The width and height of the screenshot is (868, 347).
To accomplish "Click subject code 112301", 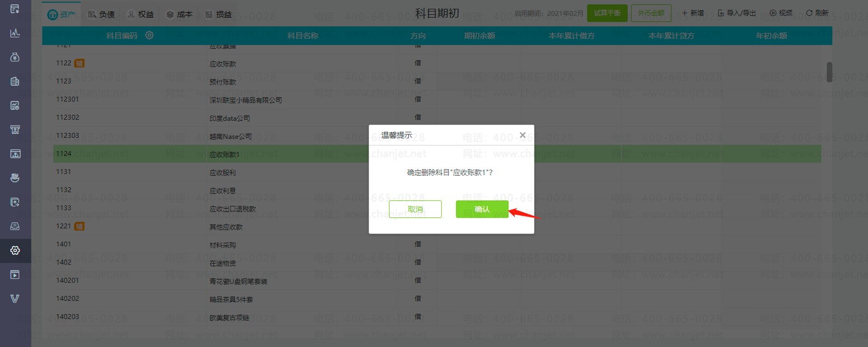I will (67, 99).
